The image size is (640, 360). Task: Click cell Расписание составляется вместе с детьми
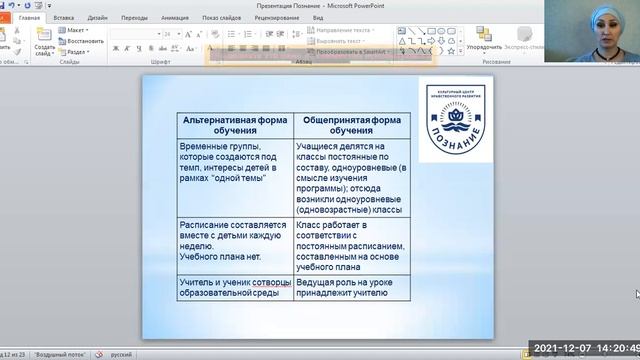coord(235,246)
